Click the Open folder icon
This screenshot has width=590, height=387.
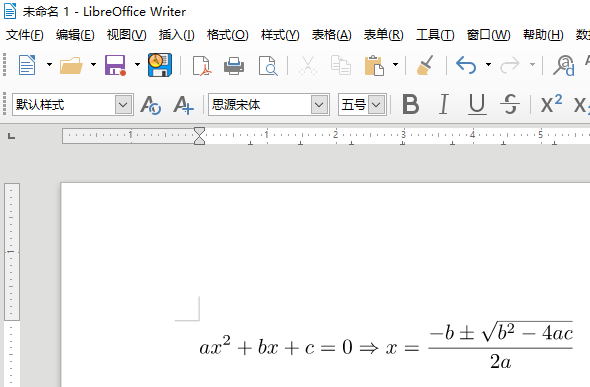tap(71, 65)
